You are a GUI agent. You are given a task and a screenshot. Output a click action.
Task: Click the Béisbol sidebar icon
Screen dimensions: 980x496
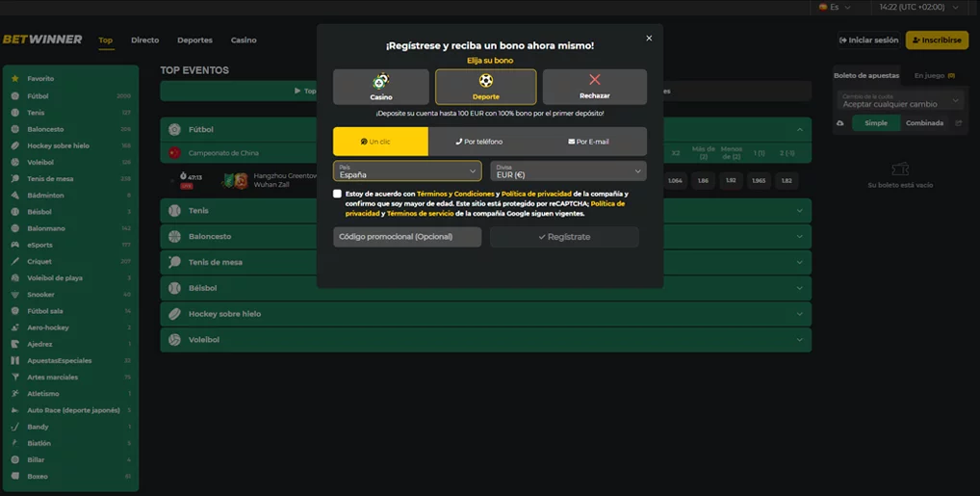(15, 212)
